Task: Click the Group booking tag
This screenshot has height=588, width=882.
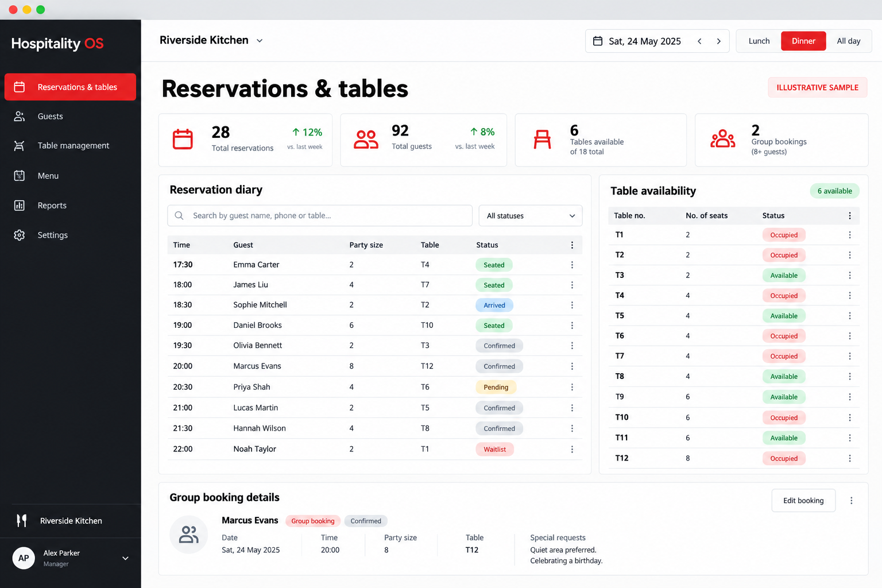Action: (312, 521)
